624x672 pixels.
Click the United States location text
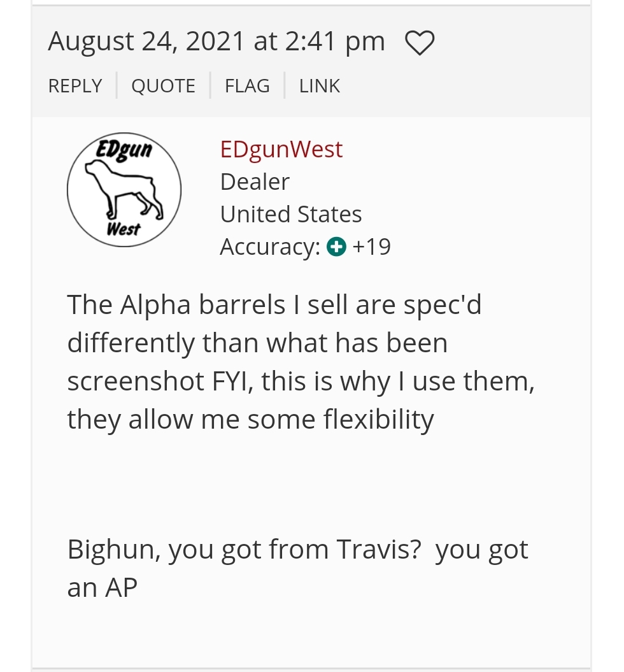point(291,214)
